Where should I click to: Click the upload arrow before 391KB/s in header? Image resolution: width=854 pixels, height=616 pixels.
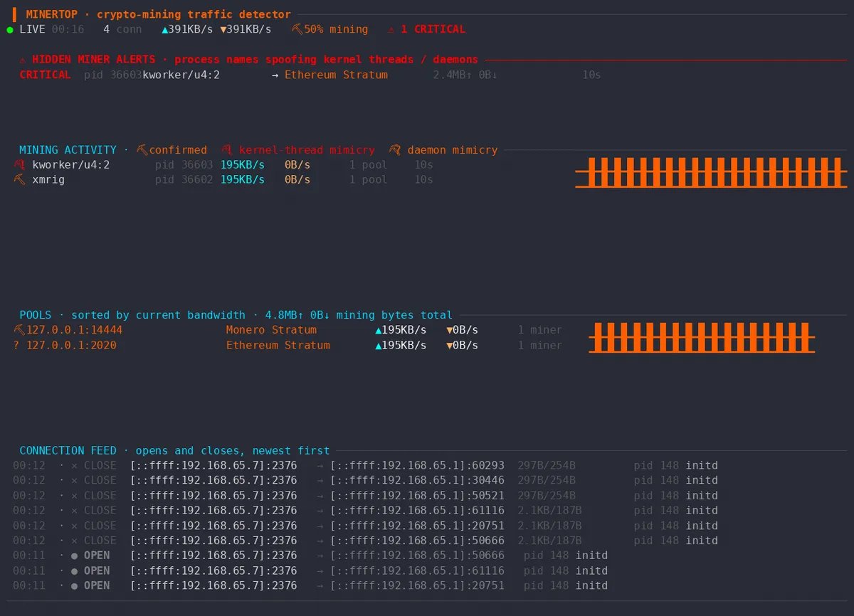tap(165, 29)
